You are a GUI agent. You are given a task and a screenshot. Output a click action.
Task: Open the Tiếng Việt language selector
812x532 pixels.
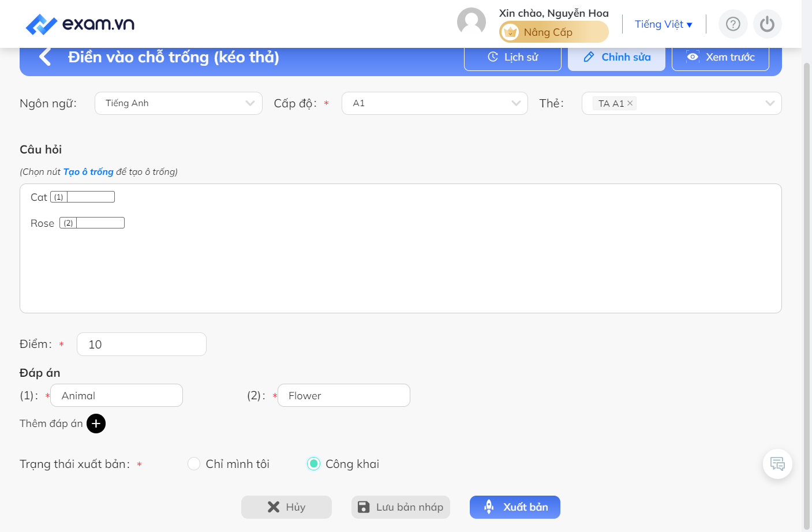663,24
